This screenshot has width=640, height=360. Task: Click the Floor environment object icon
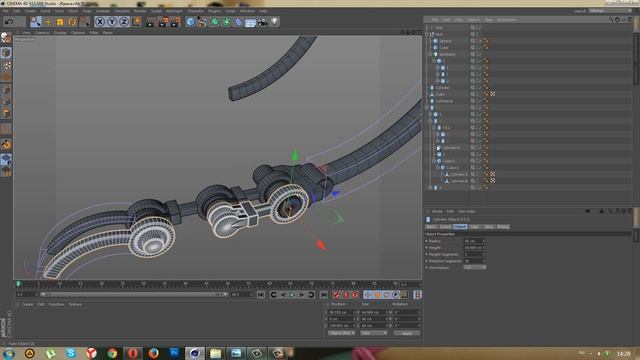click(x=250, y=21)
